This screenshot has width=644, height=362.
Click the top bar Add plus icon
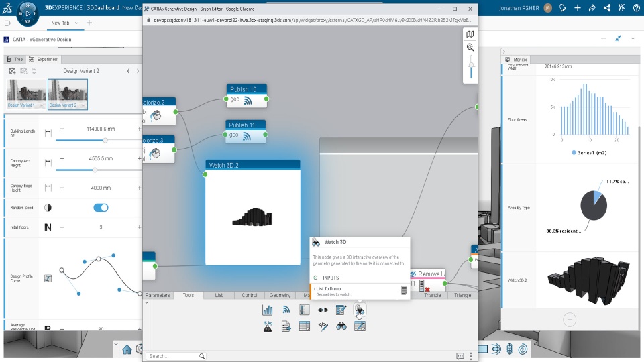pos(578,8)
